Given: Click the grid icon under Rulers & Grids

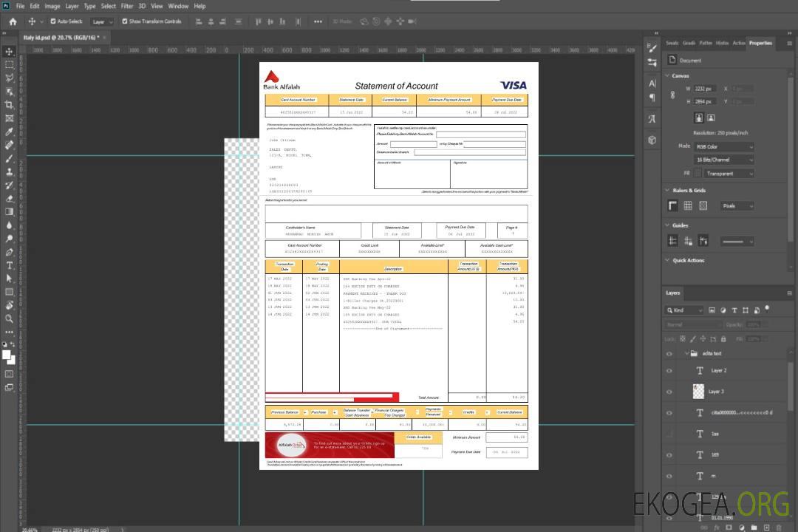Looking at the screenshot, I should (687, 205).
